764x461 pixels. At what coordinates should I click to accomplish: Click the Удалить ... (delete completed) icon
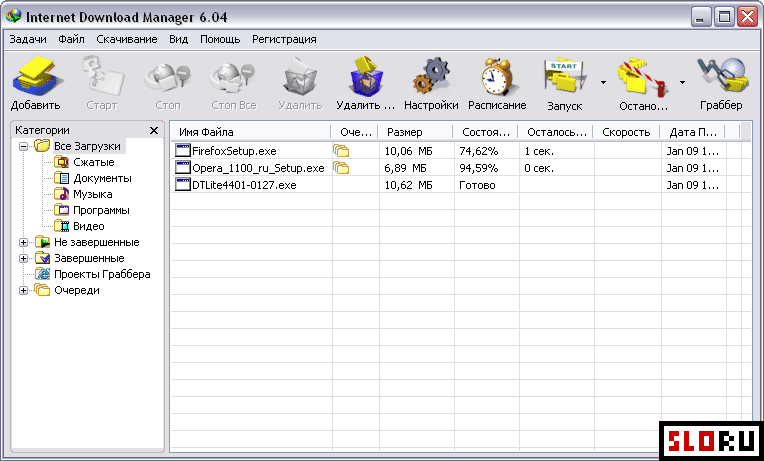pos(366,77)
